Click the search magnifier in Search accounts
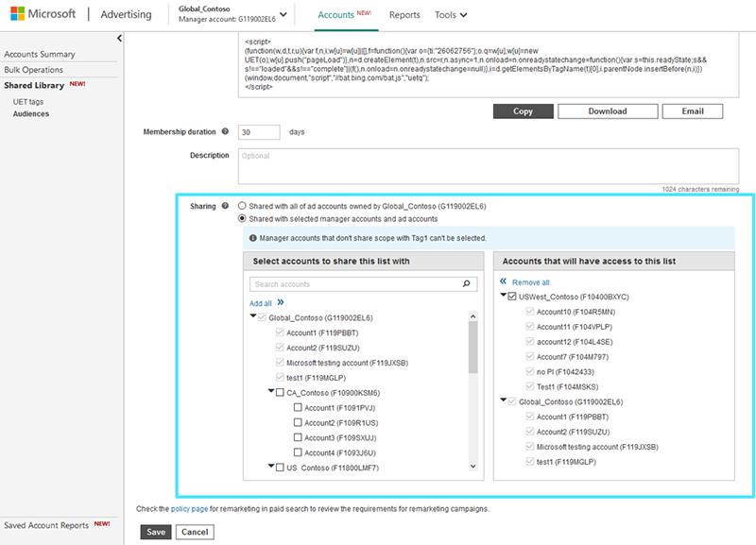Image resolution: width=756 pixels, height=545 pixels. [x=466, y=283]
